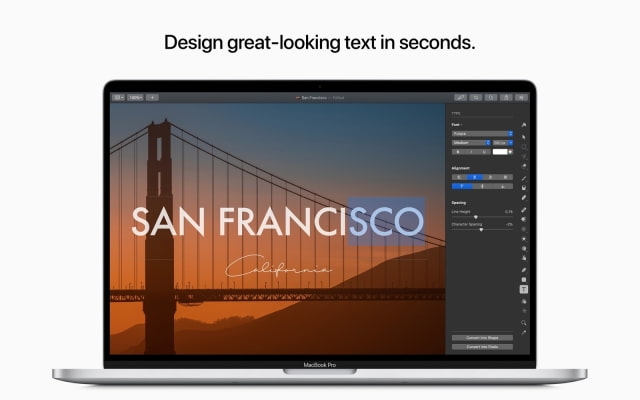Select the Type tool with the T icon

[524, 289]
